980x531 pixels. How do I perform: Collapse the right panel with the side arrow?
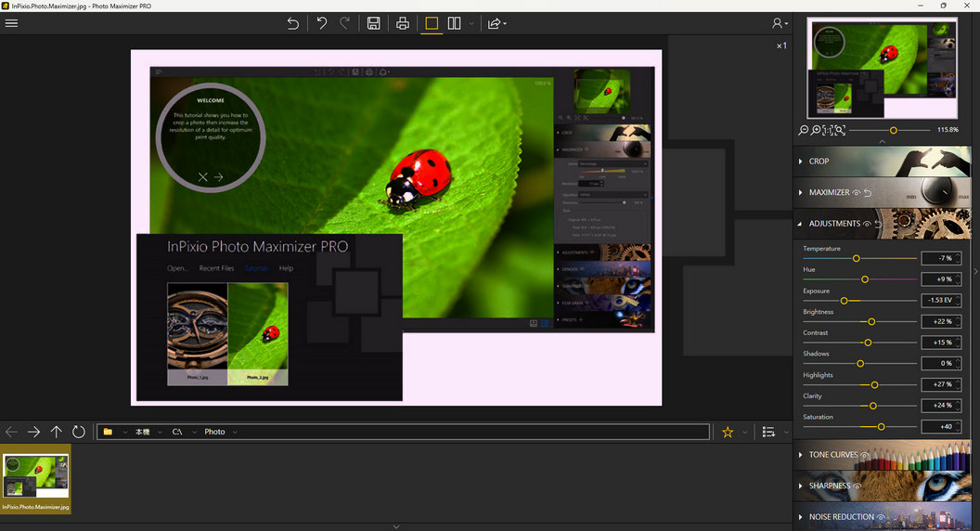pyautogui.click(x=975, y=271)
